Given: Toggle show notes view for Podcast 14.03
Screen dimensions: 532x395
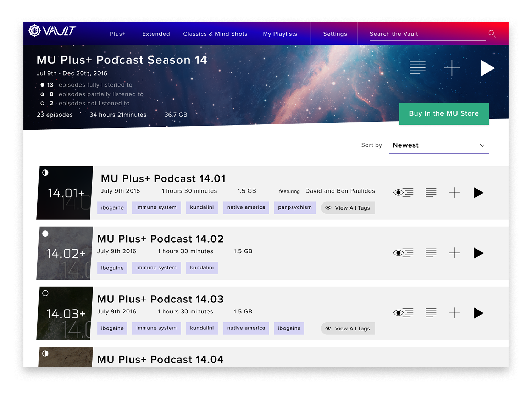Looking at the screenshot, I should [403, 313].
